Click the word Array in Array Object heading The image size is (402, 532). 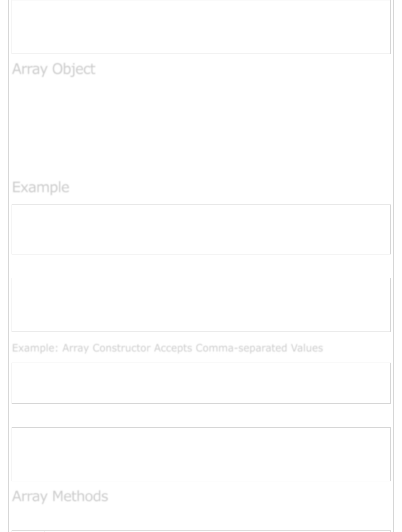coord(30,69)
